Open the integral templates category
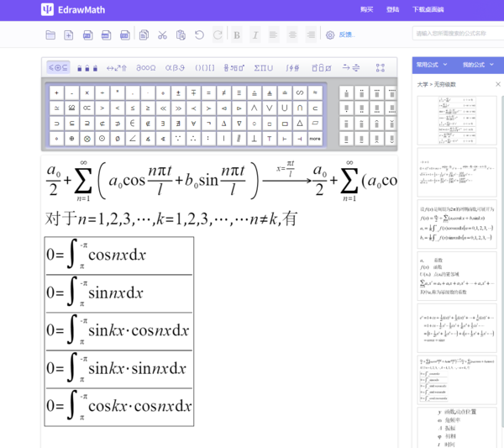504x448 pixels. coord(292,68)
